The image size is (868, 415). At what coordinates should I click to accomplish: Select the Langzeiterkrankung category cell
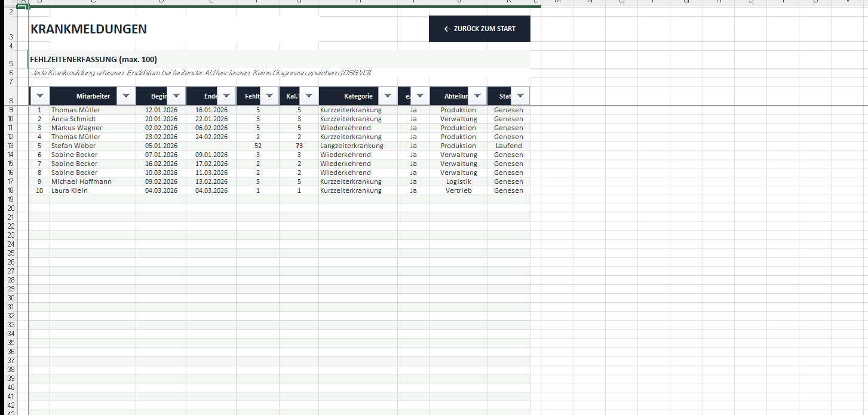pos(357,146)
